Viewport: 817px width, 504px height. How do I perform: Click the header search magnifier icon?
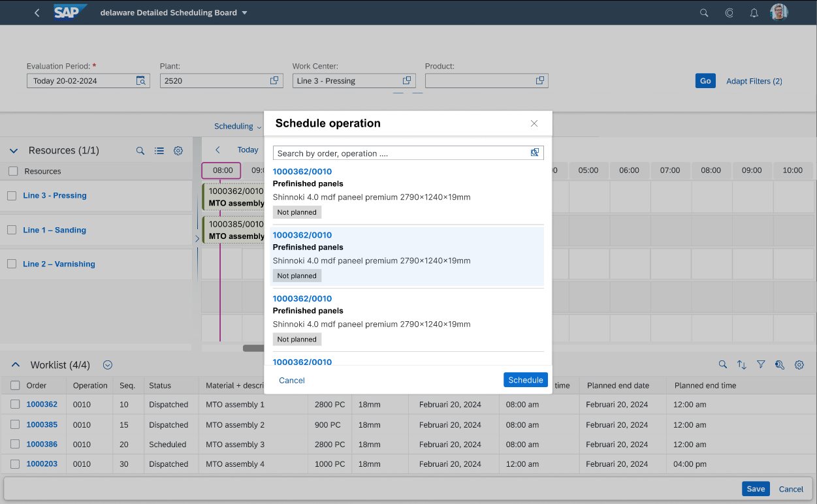click(704, 12)
